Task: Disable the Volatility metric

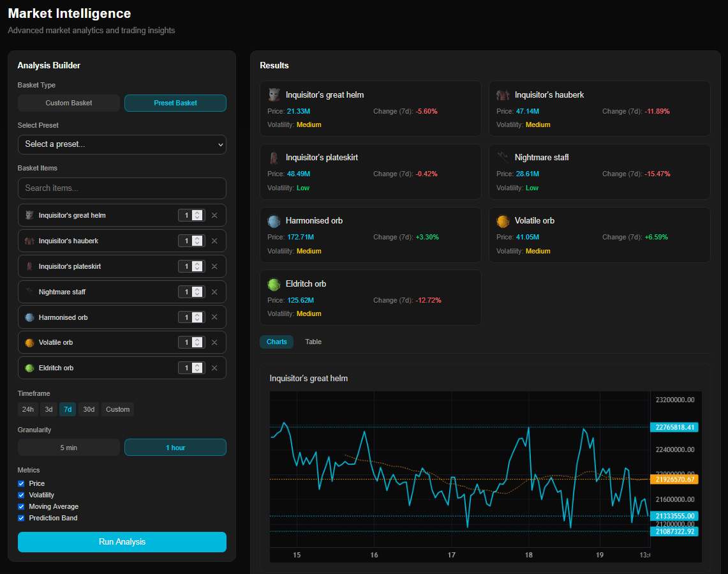Action: (20, 495)
